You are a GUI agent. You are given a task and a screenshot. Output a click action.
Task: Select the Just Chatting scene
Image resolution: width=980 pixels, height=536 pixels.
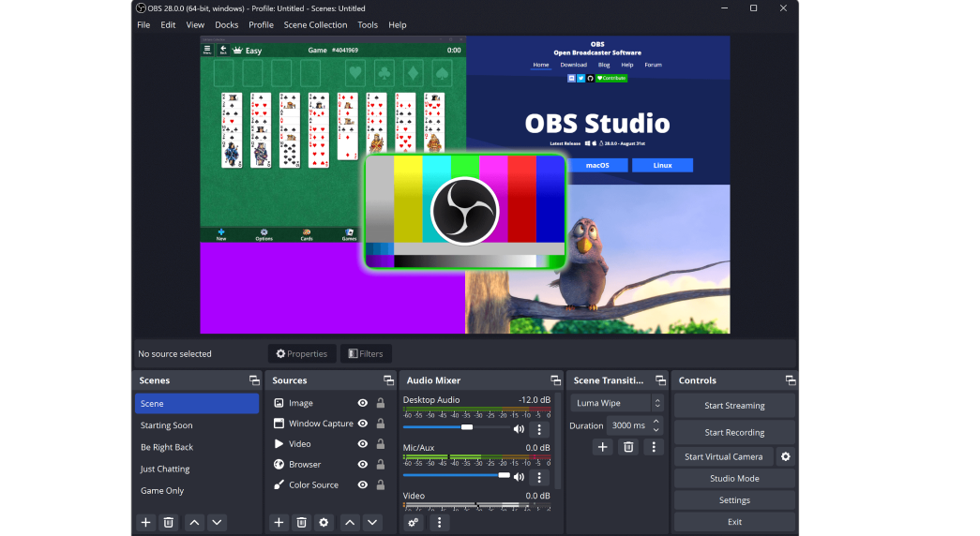[x=197, y=469]
